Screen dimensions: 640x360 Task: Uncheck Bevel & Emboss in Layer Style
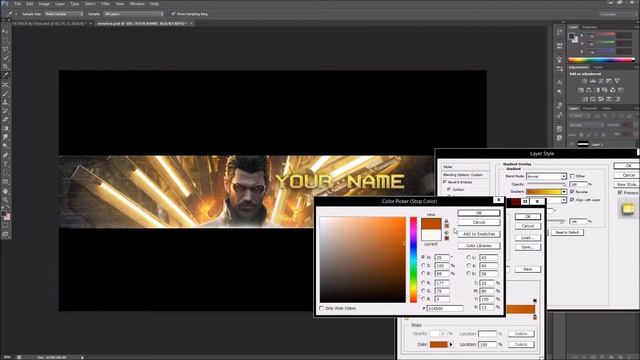445,182
